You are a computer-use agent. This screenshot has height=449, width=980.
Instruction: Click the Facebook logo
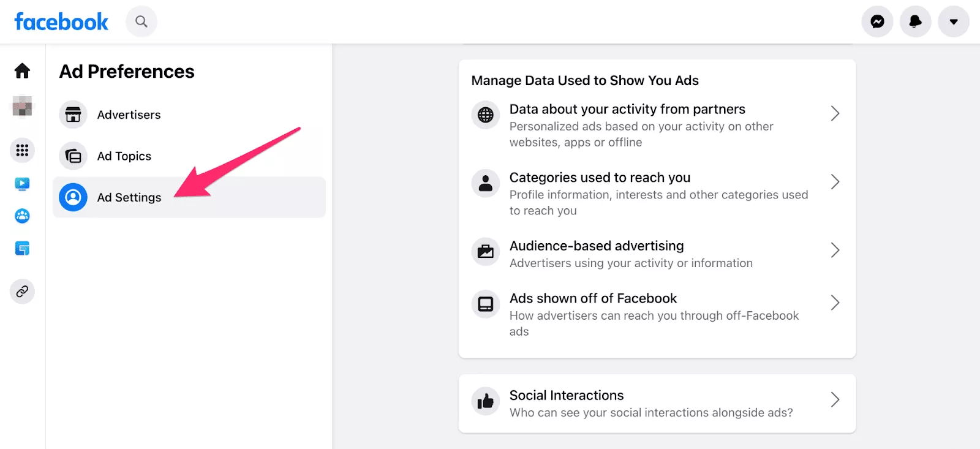[61, 22]
